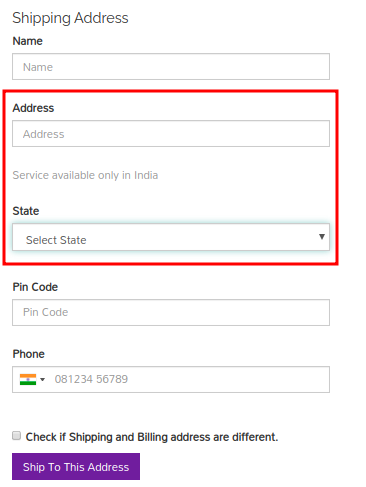Click the Address field label

(x=33, y=108)
